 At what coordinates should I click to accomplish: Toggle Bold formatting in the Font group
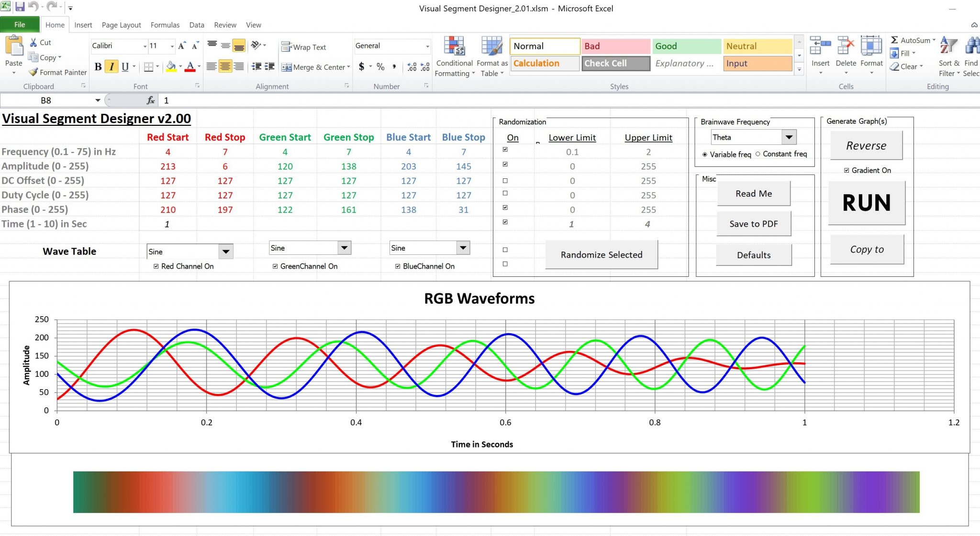pyautogui.click(x=98, y=66)
